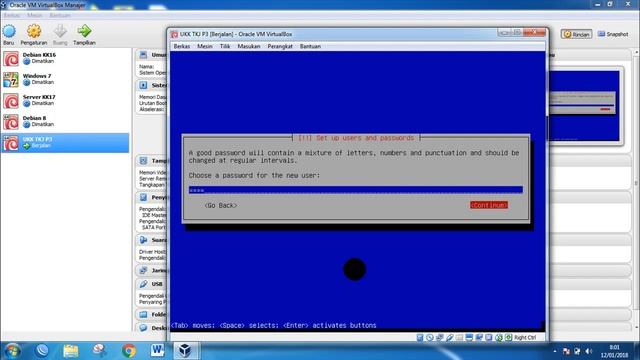Select the Debian 8 virtual machine

65,122
